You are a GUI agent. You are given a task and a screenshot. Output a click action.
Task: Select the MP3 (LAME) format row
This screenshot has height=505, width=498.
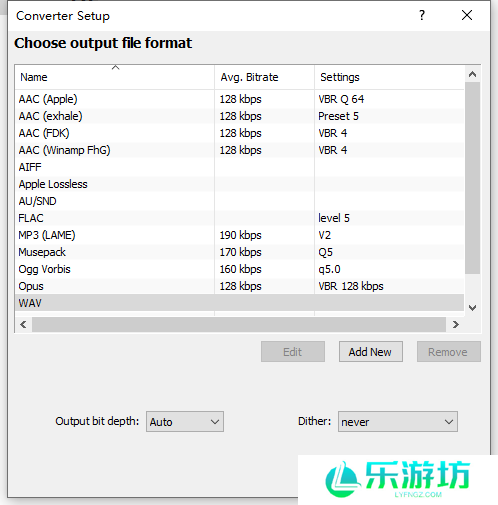coord(239,235)
